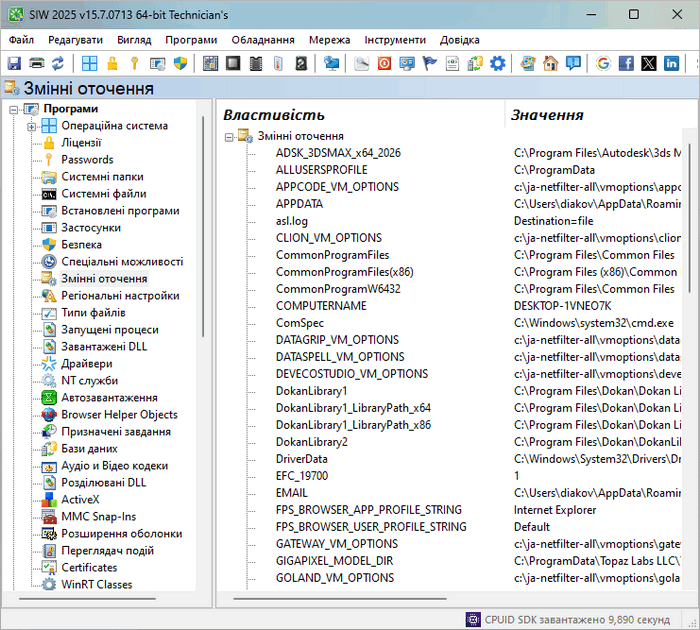
Task: Click the house Home toolbar icon
Action: pyautogui.click(x=550, y=63)
